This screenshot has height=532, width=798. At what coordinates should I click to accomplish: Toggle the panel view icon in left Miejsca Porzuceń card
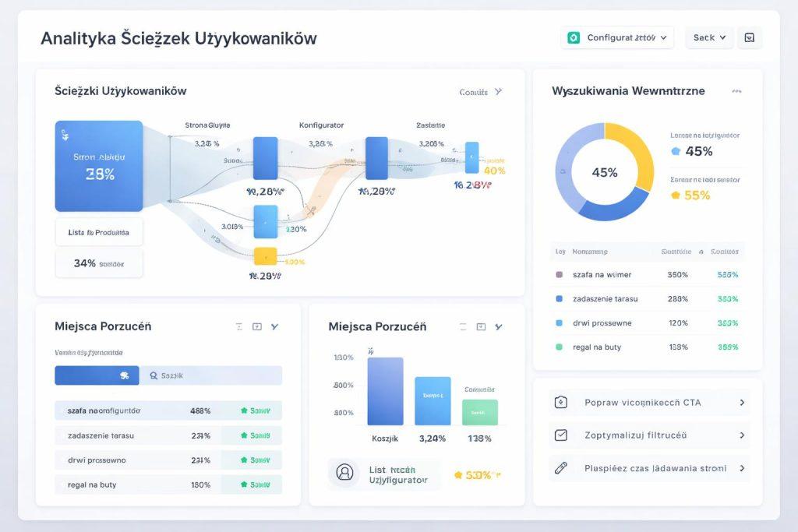257,327
